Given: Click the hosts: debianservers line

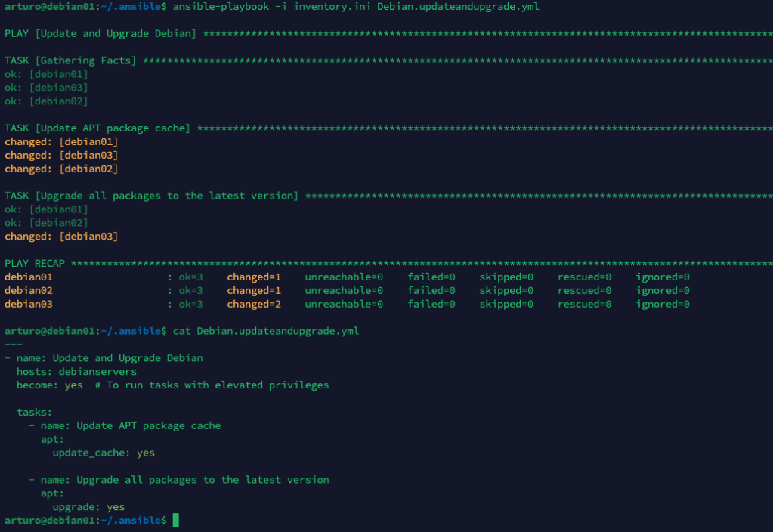Looking at the screenshot, I should point(76,372).
